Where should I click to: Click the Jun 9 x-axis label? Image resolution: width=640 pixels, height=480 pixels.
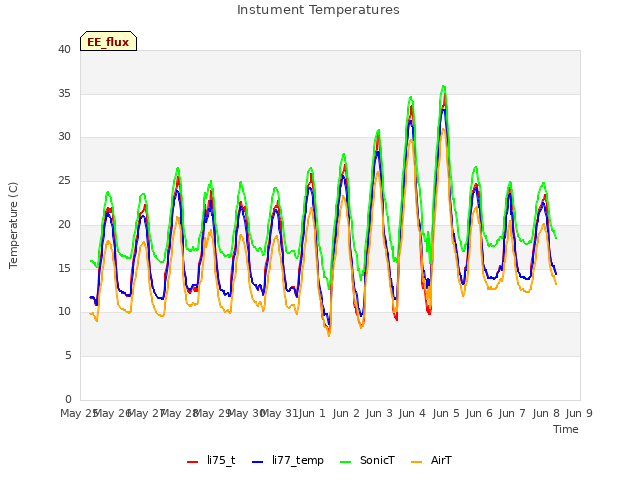[x=579, y=413]
